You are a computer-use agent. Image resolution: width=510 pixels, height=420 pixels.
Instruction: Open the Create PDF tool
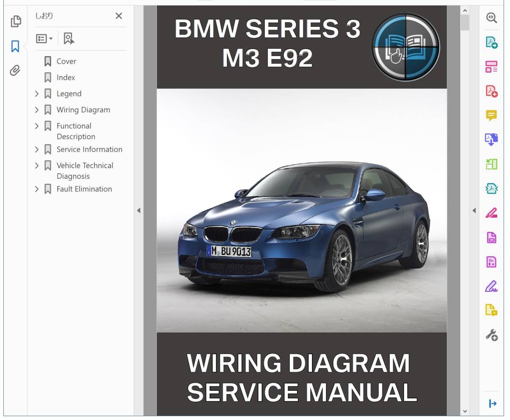[492, 91]
